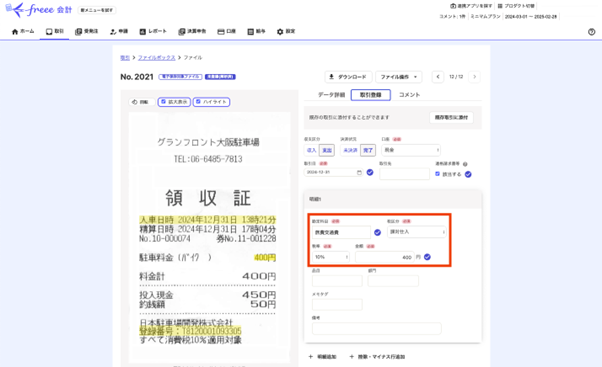Click into the 備考 input field
Image resolution: width=602 pixels, height=367 pixels.
pos(377,329)
